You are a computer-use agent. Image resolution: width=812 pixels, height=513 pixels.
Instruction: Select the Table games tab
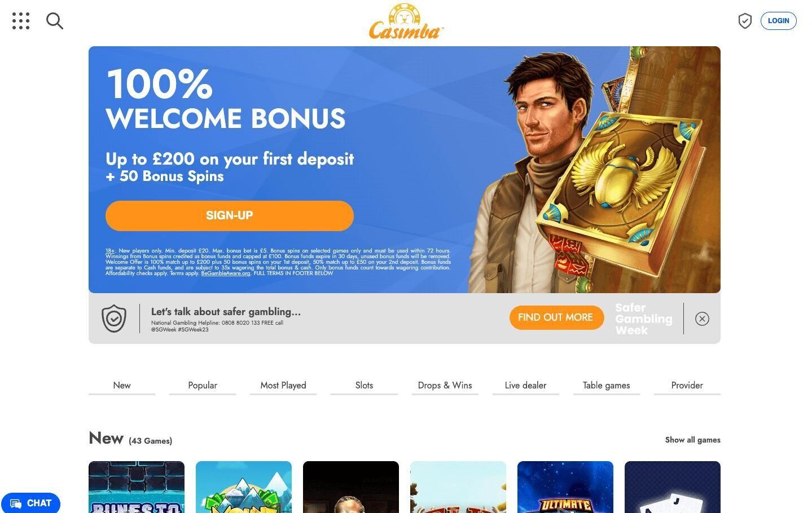tap(606, 386)
